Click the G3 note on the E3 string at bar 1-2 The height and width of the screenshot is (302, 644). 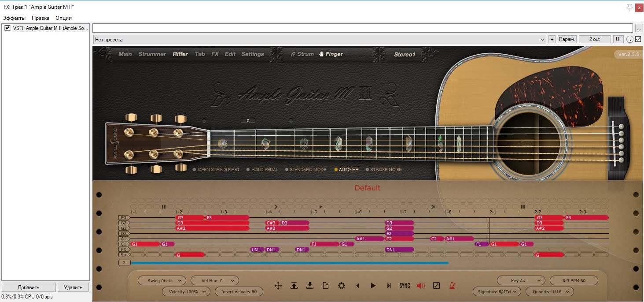pyautogui.click(x=190, y=217)
